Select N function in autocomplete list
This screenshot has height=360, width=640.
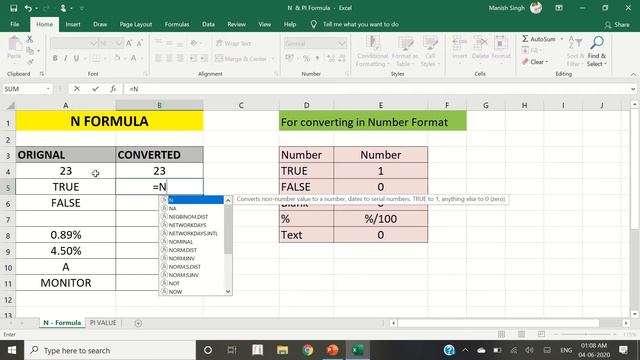[192, 200]
